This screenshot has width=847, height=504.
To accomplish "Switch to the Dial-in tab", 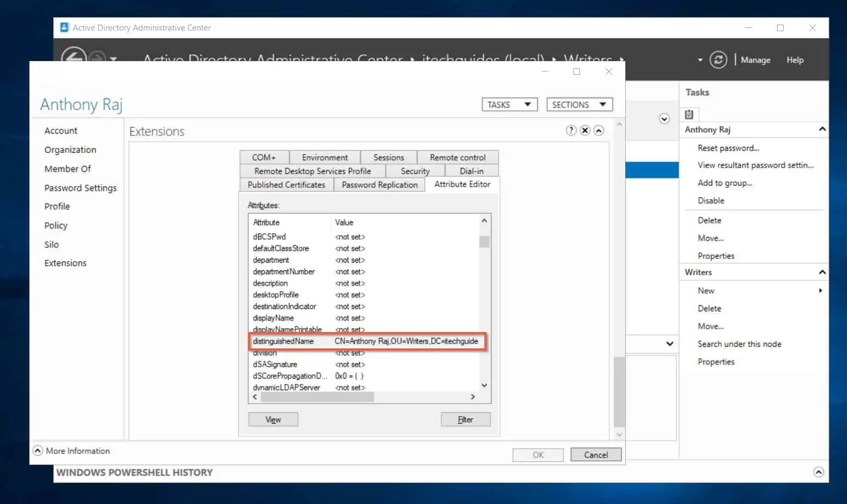I will 471,171.
